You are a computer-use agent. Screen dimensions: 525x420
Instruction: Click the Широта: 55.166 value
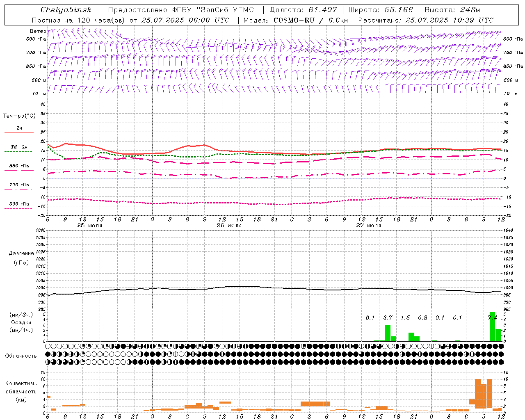coord(381,10)
